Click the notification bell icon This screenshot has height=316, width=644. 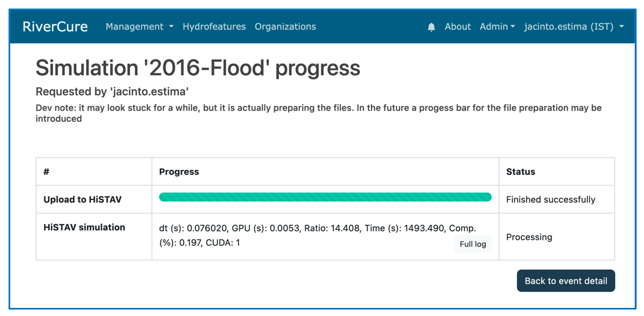(431, 27)
